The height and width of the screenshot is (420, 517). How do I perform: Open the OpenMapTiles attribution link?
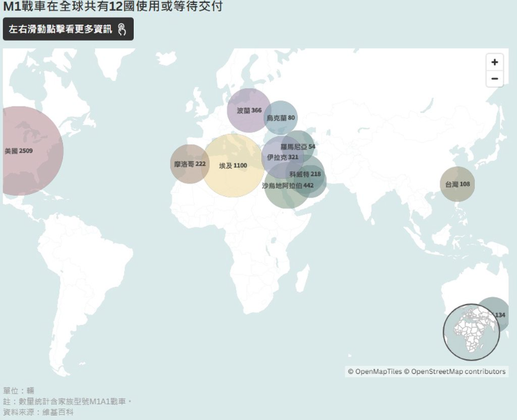pos(374,372)
